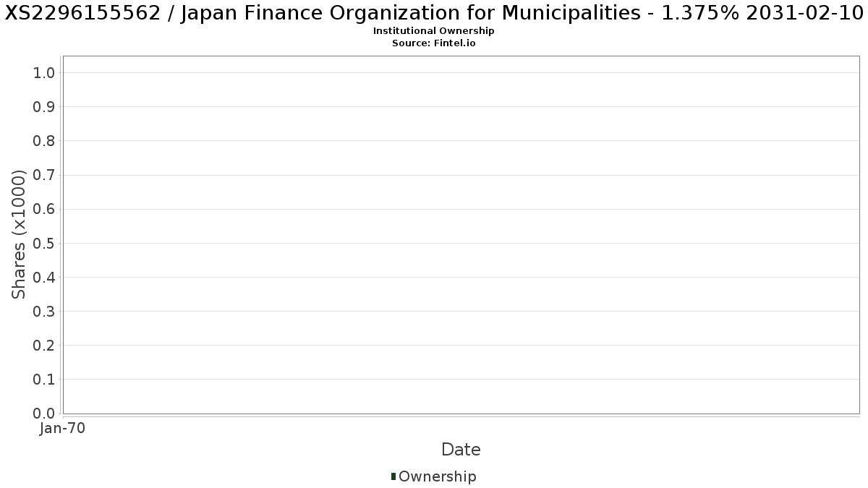The width and height of the screenshot is (868, 488).
Task: Click the 0.3 y-axis tick label
Action: point(44,312)
